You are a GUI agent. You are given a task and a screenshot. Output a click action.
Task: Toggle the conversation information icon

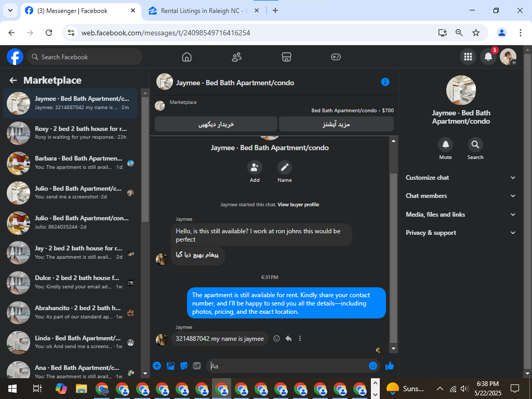(385, 82)
